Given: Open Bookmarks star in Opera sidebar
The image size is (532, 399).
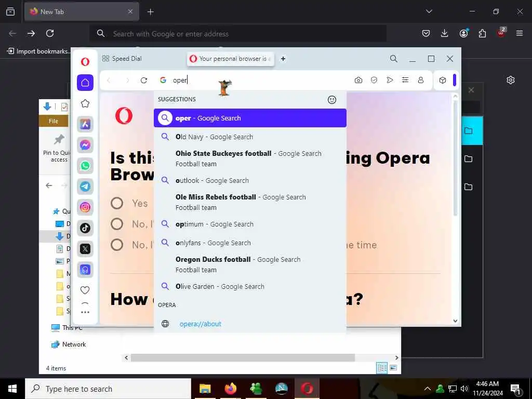Looking at the screenshot, I should pos(85,103).
